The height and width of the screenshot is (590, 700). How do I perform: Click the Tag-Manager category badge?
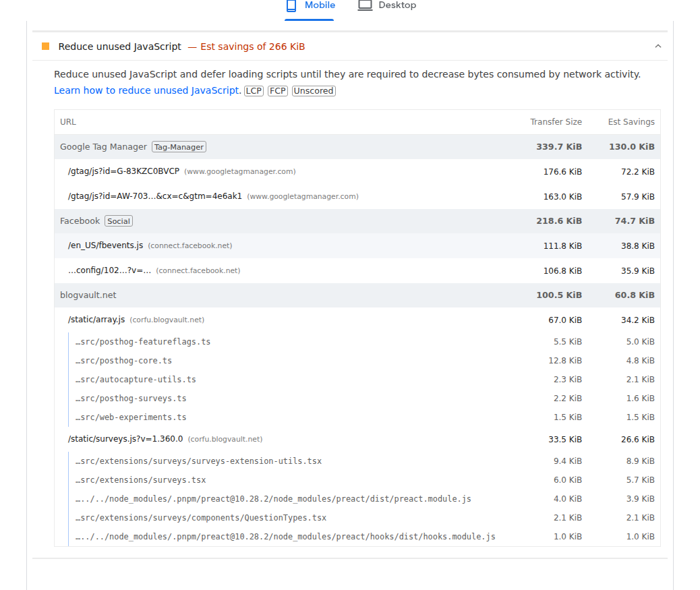tap(179, 147)
